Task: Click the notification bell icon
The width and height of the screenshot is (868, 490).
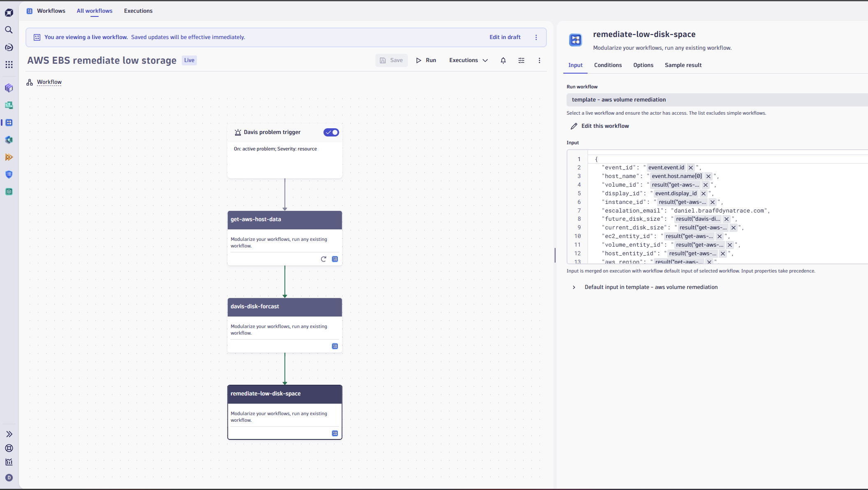Action: tap(503, 60)
